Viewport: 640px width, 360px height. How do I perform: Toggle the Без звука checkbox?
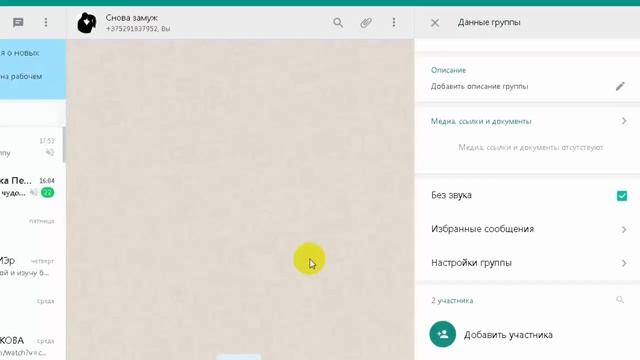pyautogui.click(x=622, y=196)
